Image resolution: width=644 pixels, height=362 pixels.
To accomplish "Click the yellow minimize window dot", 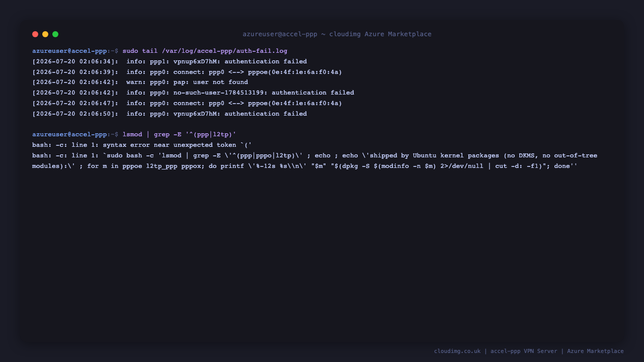I will pyautogui.click(x=45, y=34).
